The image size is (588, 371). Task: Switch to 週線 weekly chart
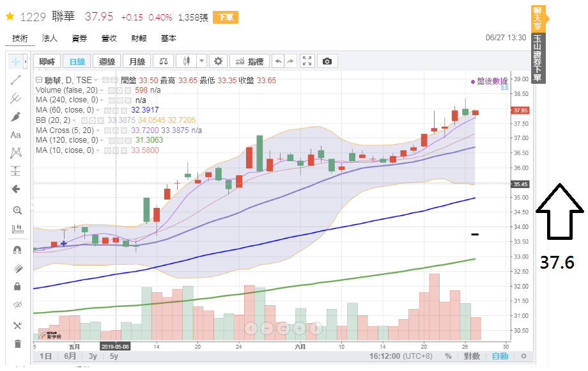tap(107, 61)
